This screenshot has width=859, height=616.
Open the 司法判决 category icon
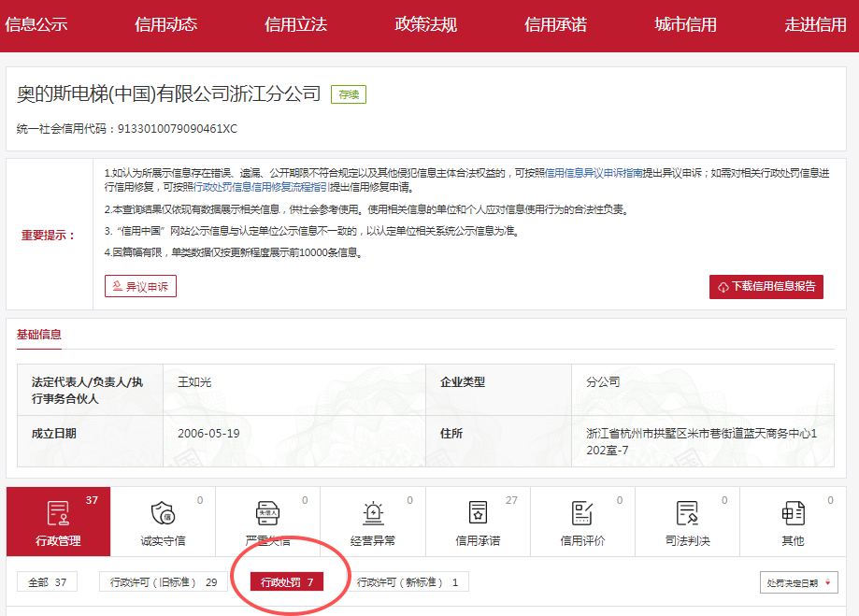point(687,513)
